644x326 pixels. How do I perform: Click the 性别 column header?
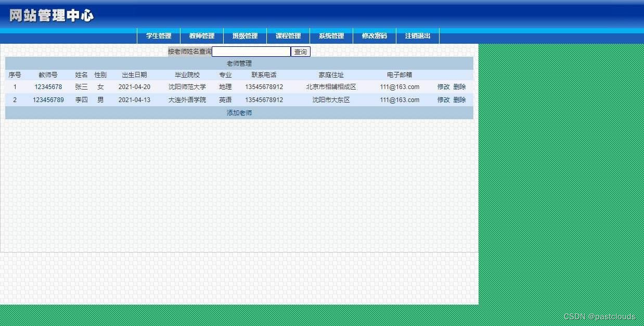click(x=100, y=75)
